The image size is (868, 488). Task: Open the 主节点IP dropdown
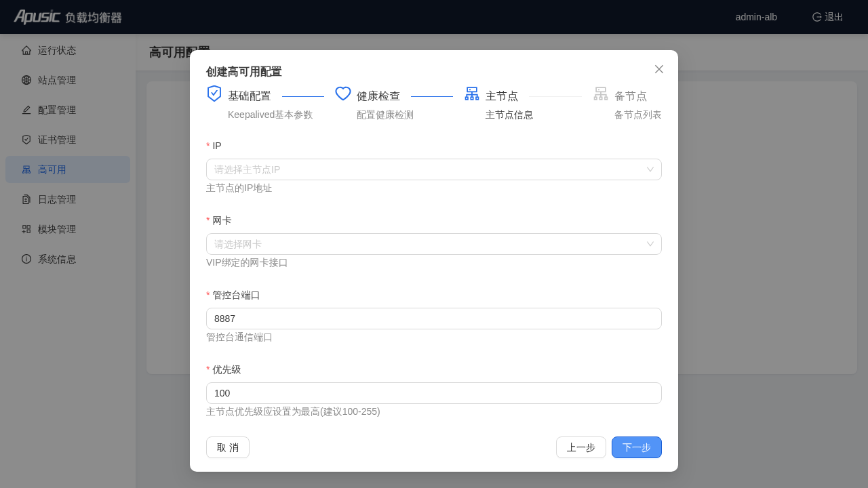tap(434, 169)
